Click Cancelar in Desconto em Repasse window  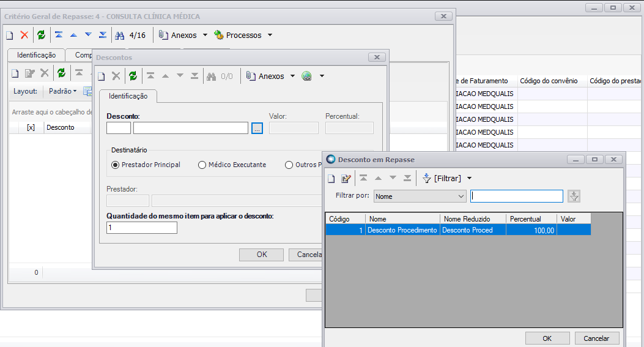pos(596,338)
